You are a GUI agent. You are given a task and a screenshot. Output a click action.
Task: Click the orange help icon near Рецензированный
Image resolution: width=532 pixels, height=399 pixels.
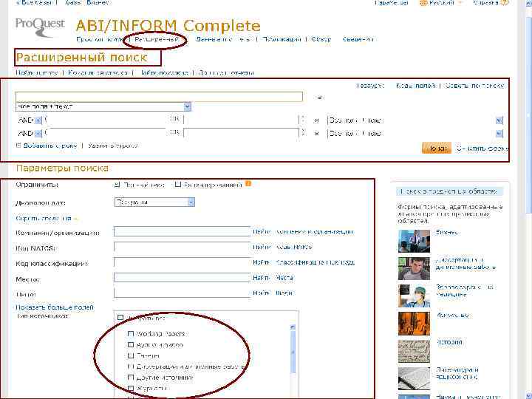(x=248, y=184)
